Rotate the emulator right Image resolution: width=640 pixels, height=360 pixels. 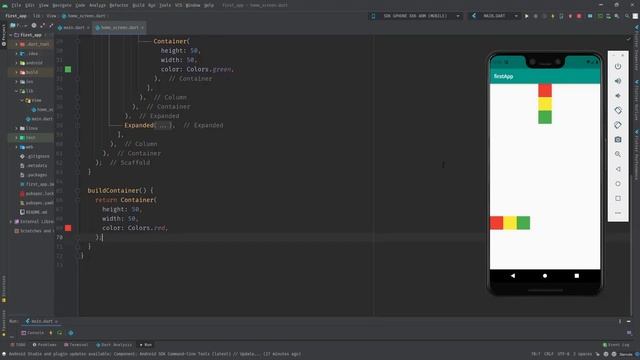pos(618,125)
